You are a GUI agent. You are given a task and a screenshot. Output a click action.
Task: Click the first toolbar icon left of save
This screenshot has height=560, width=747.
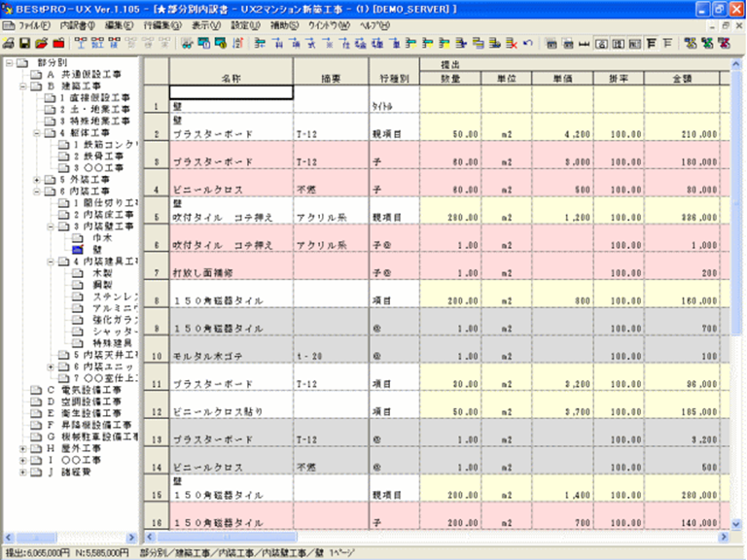pos(8,44)
